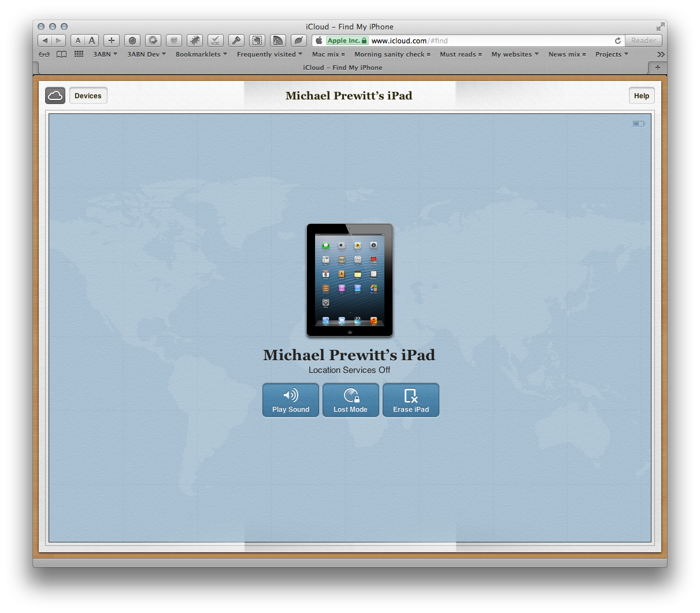Click the Reader button in address bar

(x=643, y=40)
